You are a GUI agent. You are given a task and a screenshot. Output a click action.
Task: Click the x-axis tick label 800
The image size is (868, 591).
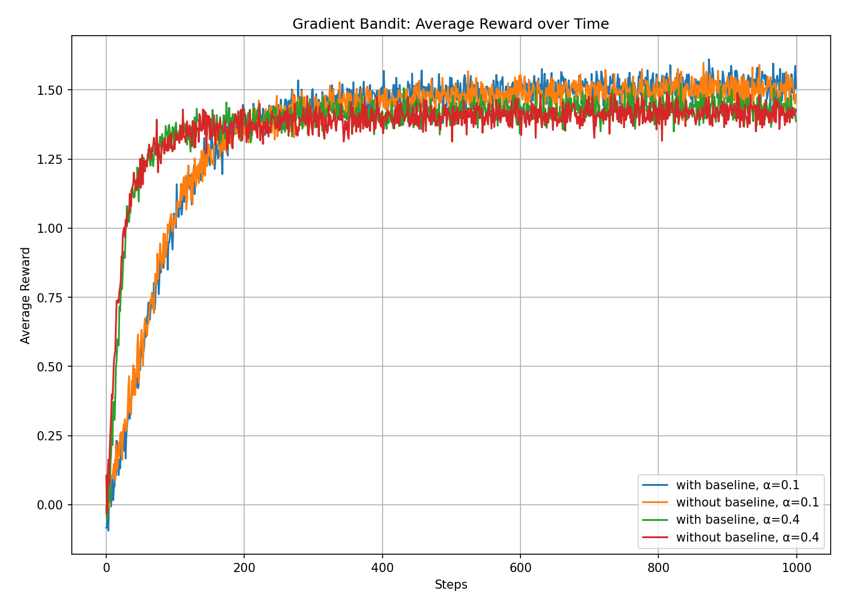pyautogui.click(x=658, y=569)
